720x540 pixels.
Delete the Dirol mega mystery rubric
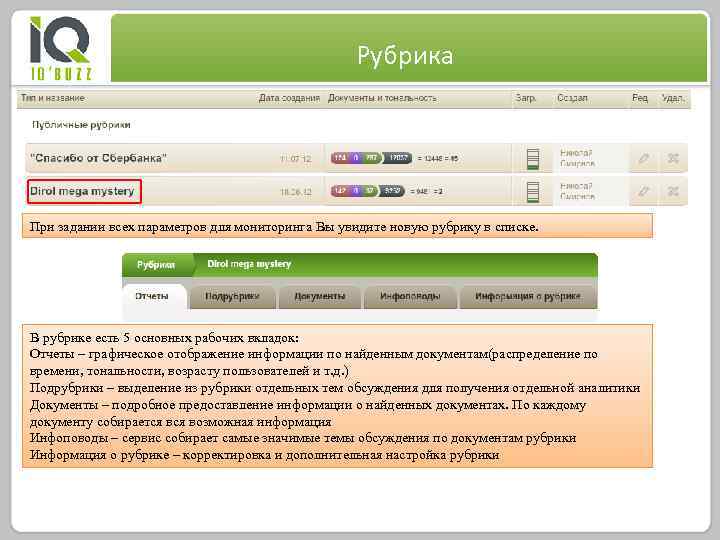(673, 191)
